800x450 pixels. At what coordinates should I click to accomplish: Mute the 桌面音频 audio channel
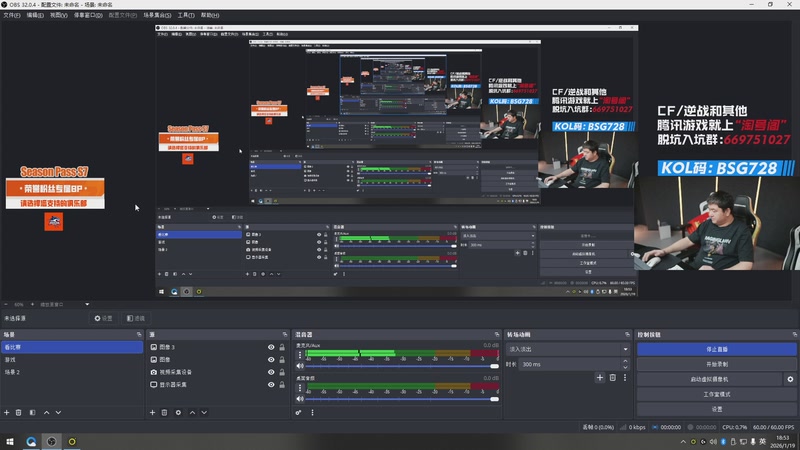pyautogui.click(x=300, y=399)
